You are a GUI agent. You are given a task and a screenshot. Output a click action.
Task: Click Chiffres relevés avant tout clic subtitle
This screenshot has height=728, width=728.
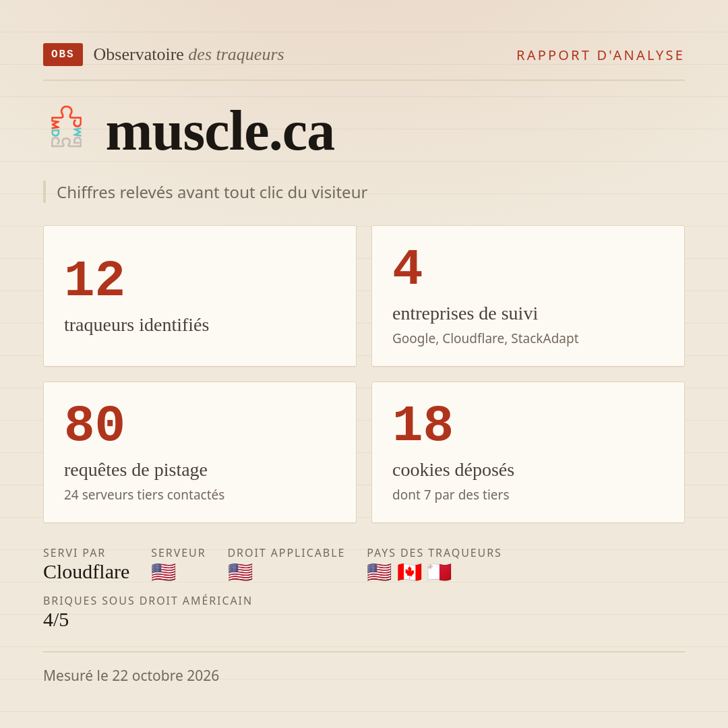click(x=212, y=193)
